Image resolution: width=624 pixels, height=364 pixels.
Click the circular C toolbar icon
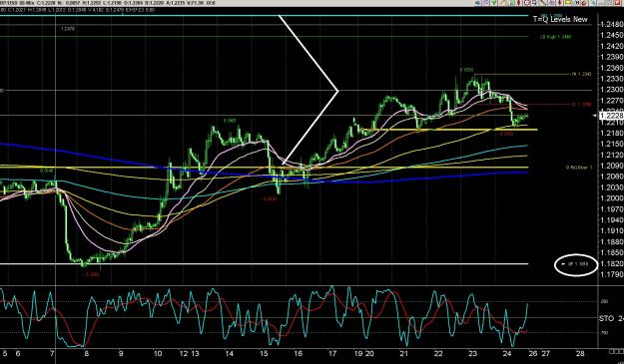[x=526, y=2]
